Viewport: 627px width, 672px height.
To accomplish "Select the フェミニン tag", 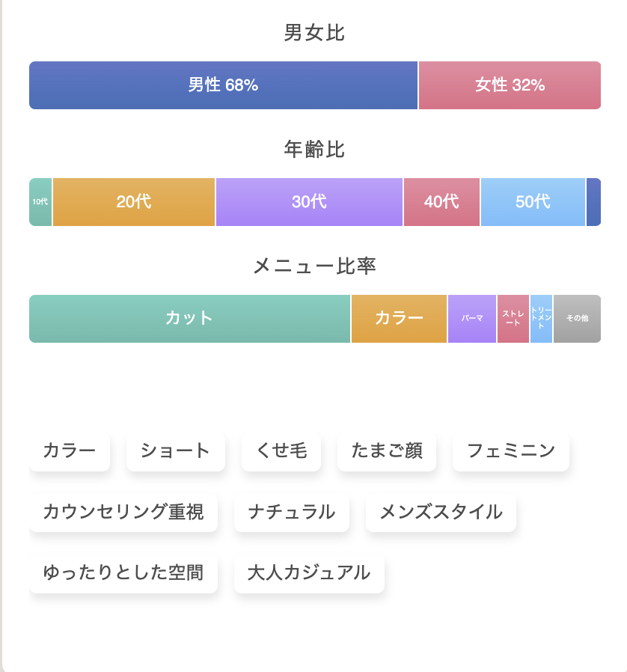I will pyautogui.click(x=511, y=450).
